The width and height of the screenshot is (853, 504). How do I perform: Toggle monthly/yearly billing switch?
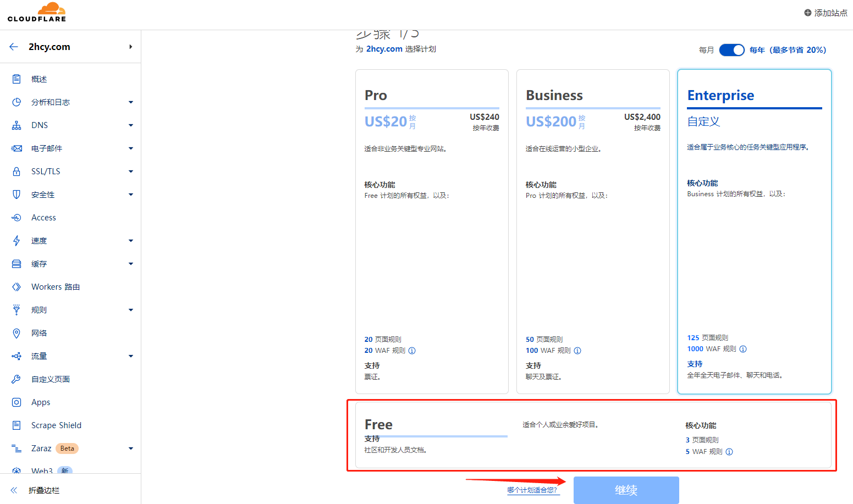pyautogui.click(x=732, y=50)
